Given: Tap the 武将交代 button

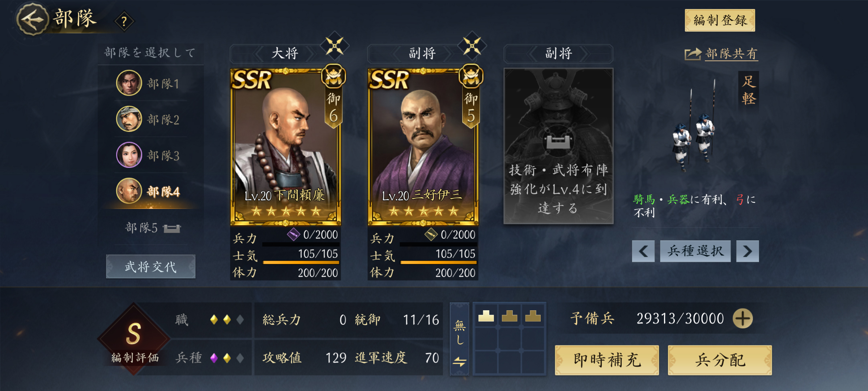Looking at the screenshot, I should click(150, 266).
